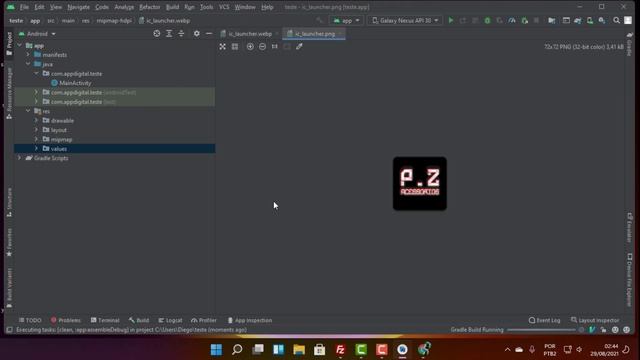Toggle transparency chessboard in image viewer
This screenshot has width=640, height=360.
[222, 47]
